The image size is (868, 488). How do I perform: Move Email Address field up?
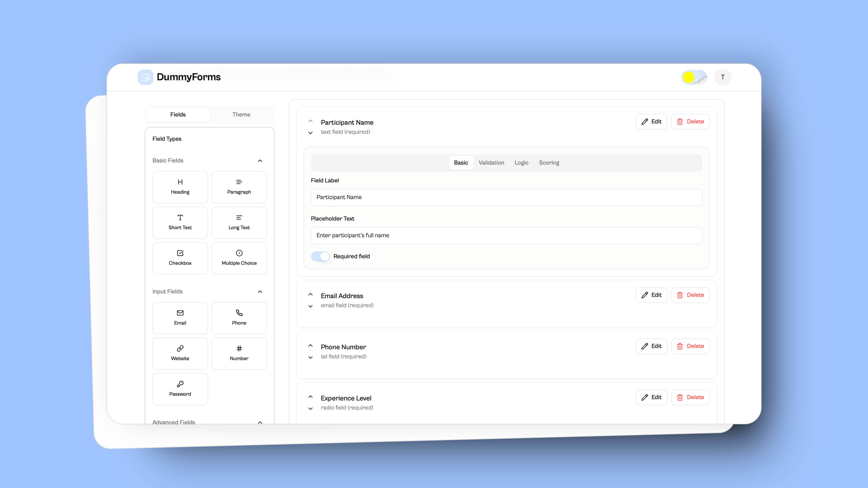pyautogui.click(x=310, y=294)
